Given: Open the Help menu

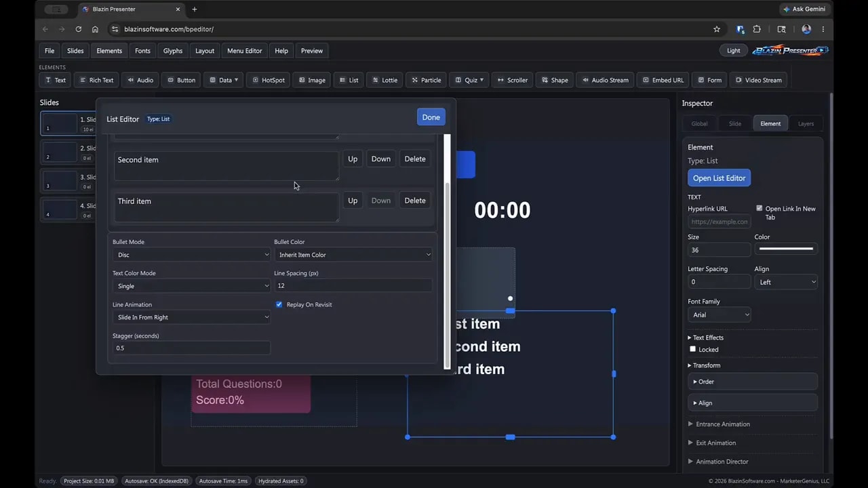Looking at the screenshot, I should (x=281, y=51).
